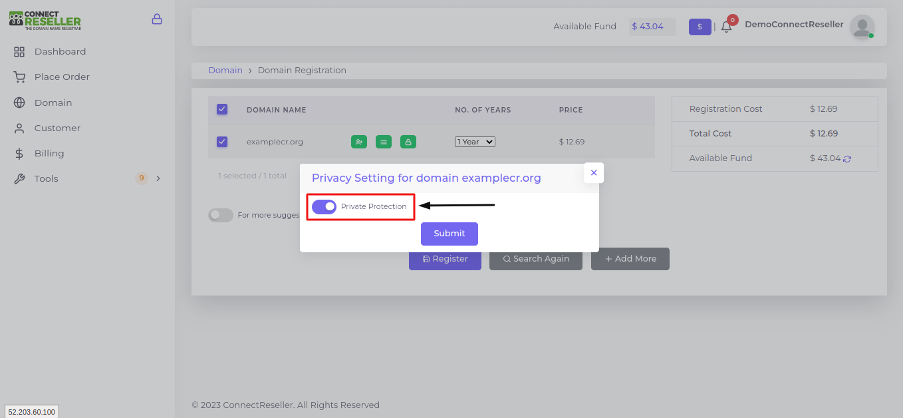Toggle the Private Protection switch
Viewport: 904px width, 418px height.
click(x=324, y=206)
